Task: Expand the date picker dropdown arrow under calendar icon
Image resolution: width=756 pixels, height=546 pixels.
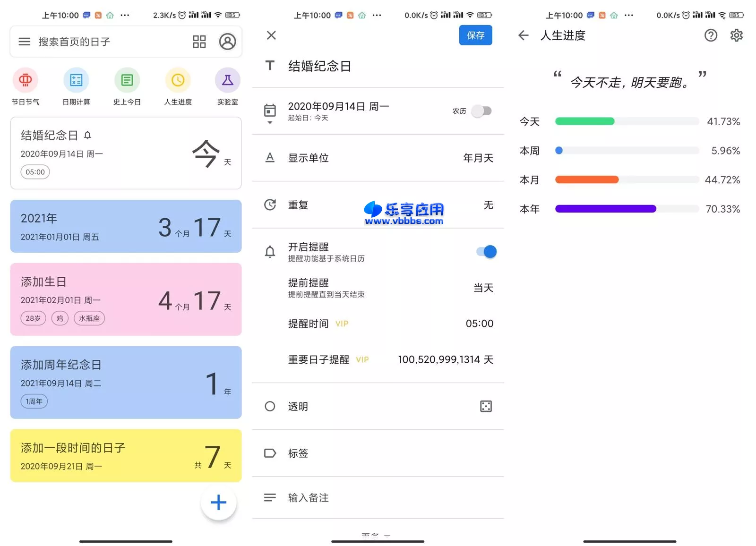Action: point(270,123)
